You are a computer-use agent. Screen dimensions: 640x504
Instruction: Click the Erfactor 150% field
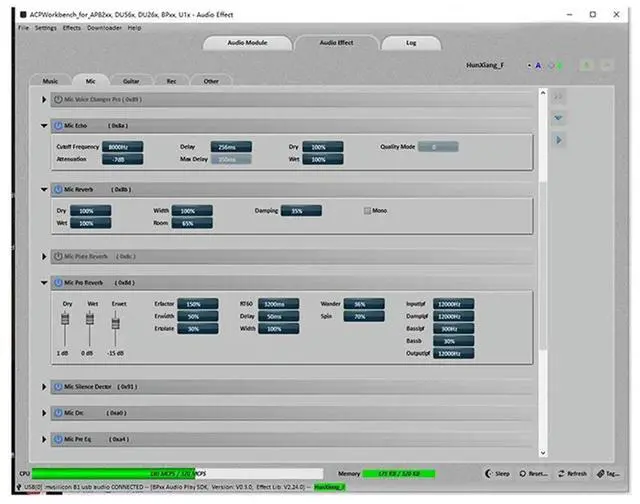198,304
